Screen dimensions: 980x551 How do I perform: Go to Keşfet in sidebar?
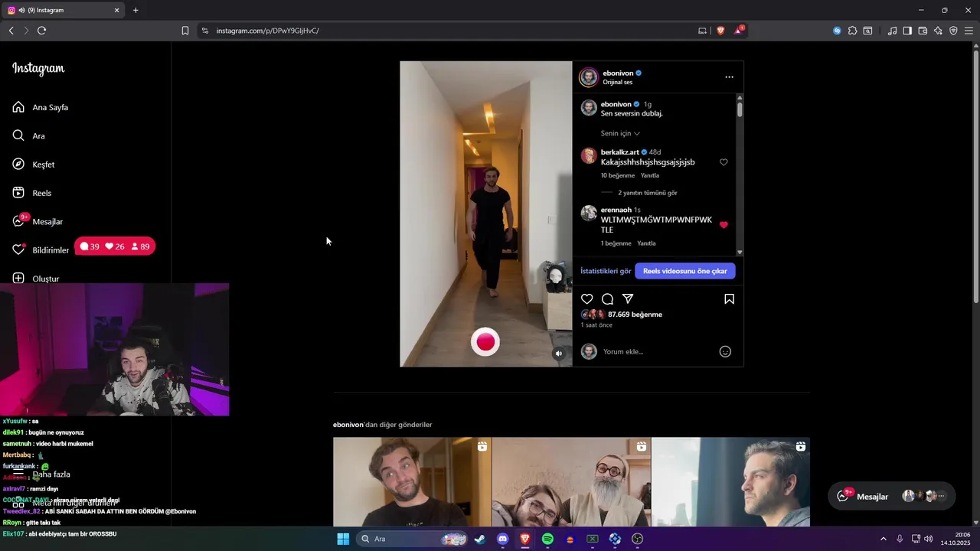34,165
